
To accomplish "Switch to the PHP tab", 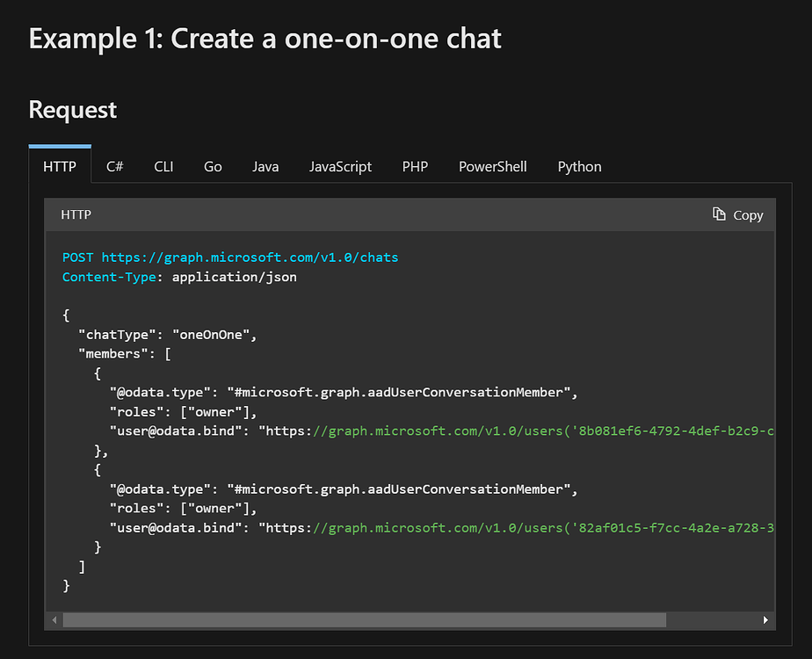I will 415,166.
